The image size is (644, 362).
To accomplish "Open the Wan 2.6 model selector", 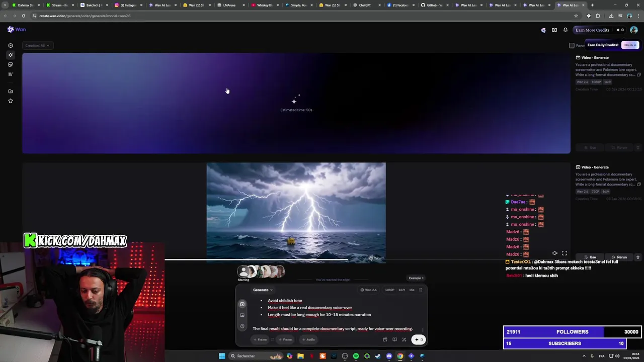I will 368,290.
